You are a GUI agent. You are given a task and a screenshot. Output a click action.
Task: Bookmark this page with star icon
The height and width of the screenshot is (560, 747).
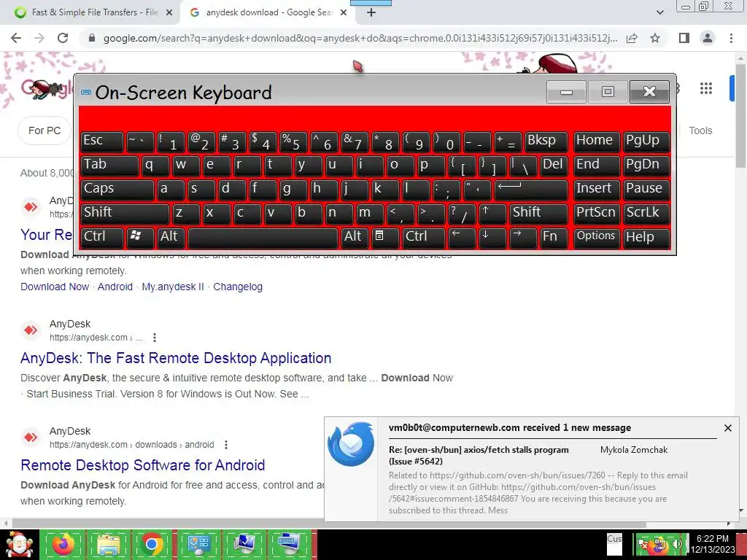(x=655, y=38)
